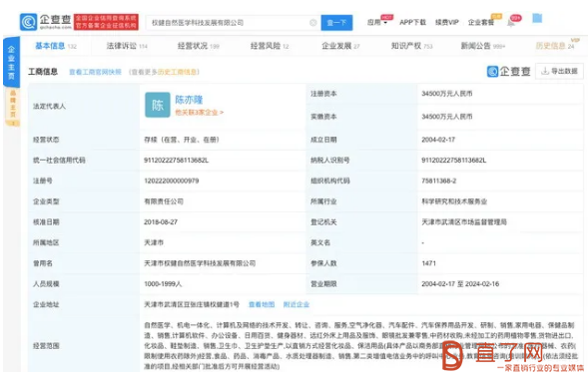This screenshot has width=588, height=377.
Task: Clear the search box with the X icon
Action: point(312,23)
